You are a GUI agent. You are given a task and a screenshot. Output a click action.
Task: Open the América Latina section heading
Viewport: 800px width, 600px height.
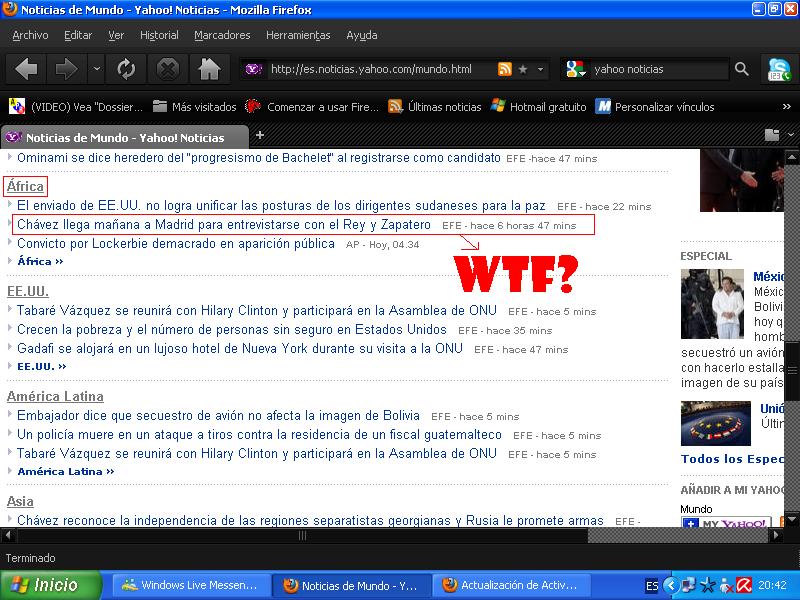pos(55,396)
